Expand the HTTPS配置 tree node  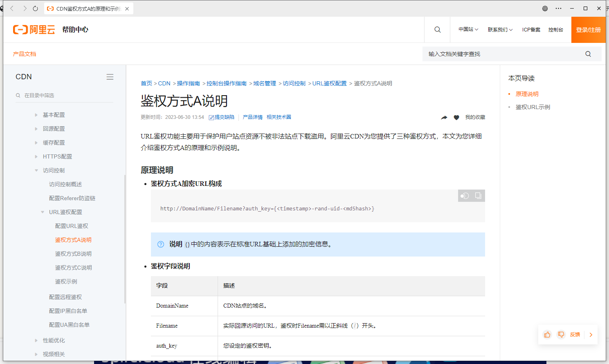coord(36,157)
